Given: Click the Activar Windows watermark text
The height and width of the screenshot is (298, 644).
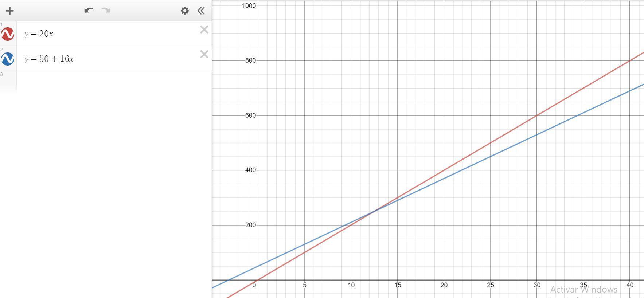Looking at the screenshot, I should coord(583,290).
